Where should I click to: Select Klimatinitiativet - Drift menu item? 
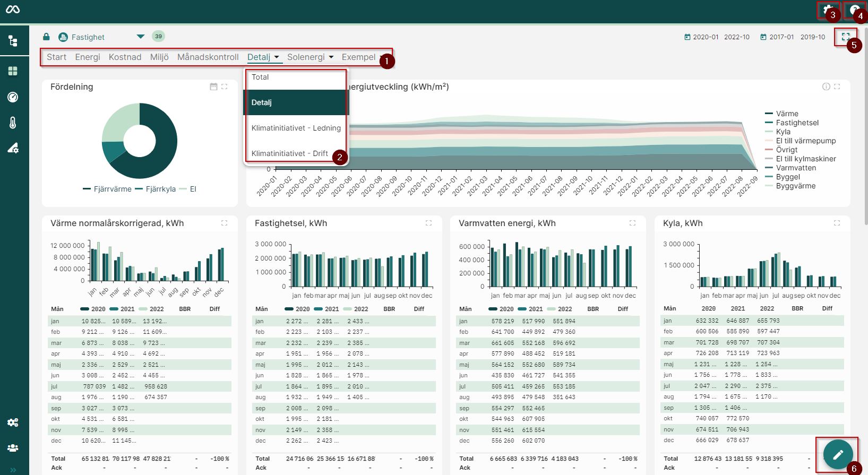[x=295, y=153]
